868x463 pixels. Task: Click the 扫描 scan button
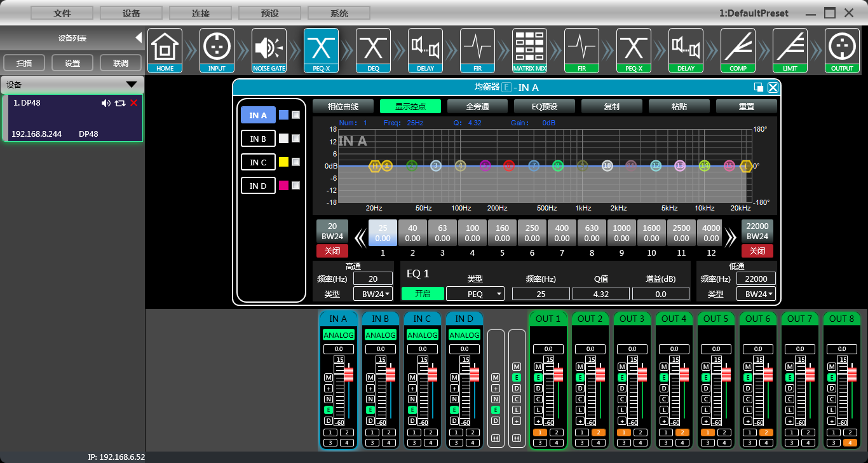pyautogui.click(x=25, y=63)
